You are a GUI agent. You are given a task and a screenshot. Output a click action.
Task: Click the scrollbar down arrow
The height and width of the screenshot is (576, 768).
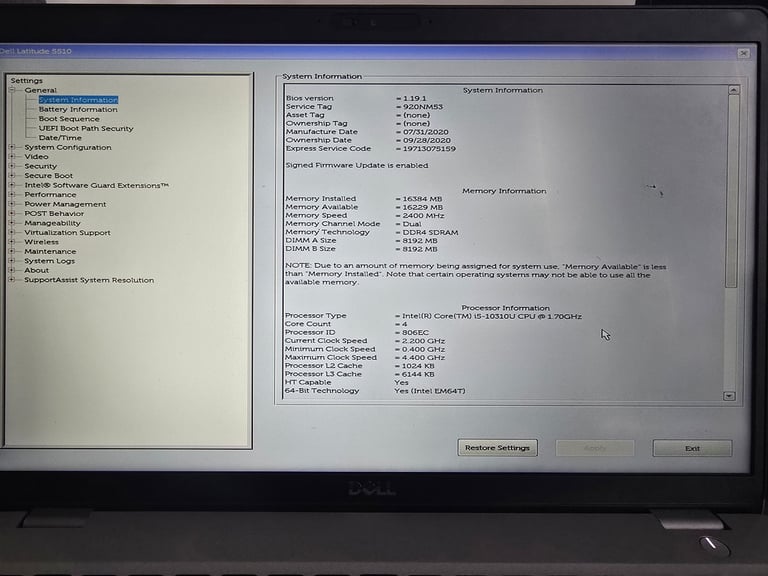[x=729, y=396]
